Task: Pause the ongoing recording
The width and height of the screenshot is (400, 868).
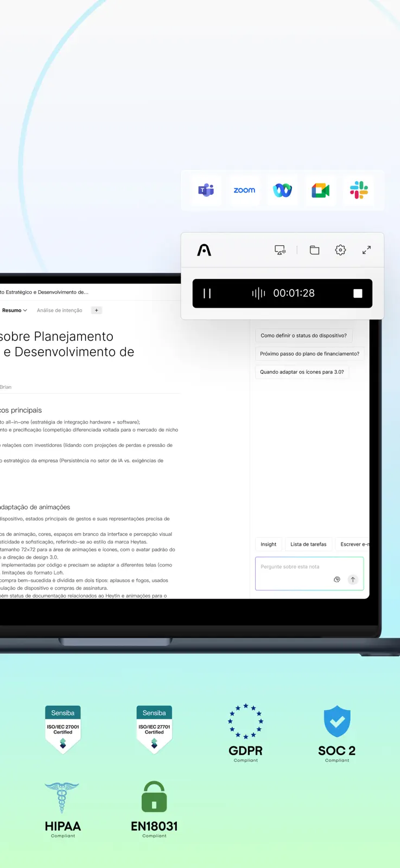Action: (x=207, y=293)
